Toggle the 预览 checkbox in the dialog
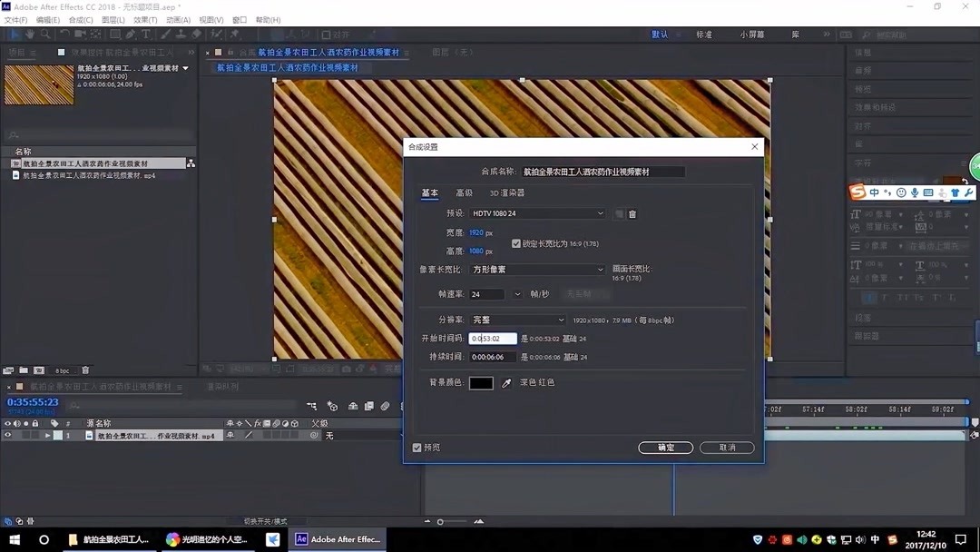The image size is (980, 552). click(x=416, y=447)
